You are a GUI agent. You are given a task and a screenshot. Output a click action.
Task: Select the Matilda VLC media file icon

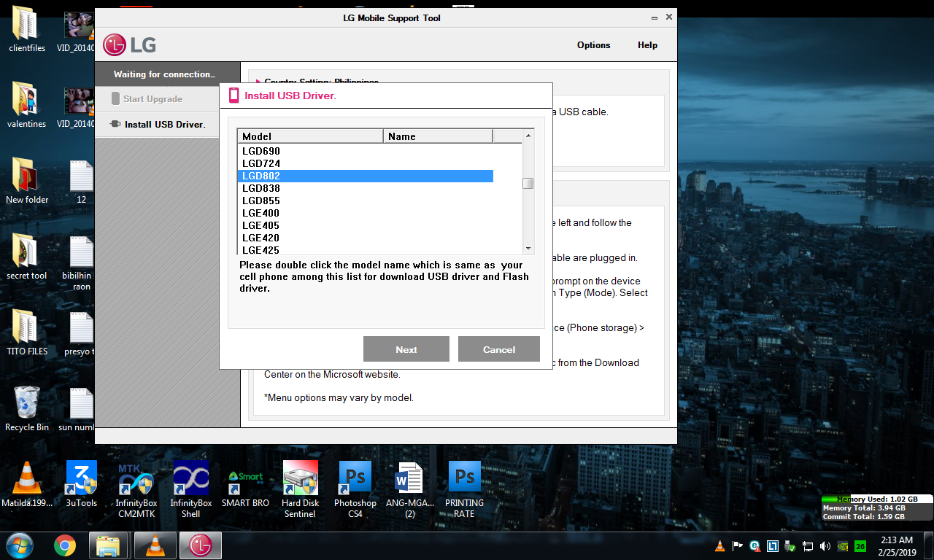click(27, 485)
